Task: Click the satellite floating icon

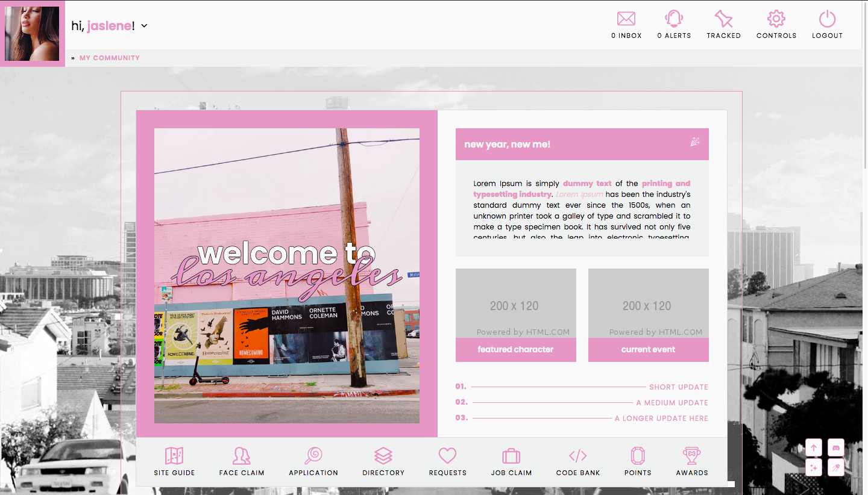Action: pos(836,468)
